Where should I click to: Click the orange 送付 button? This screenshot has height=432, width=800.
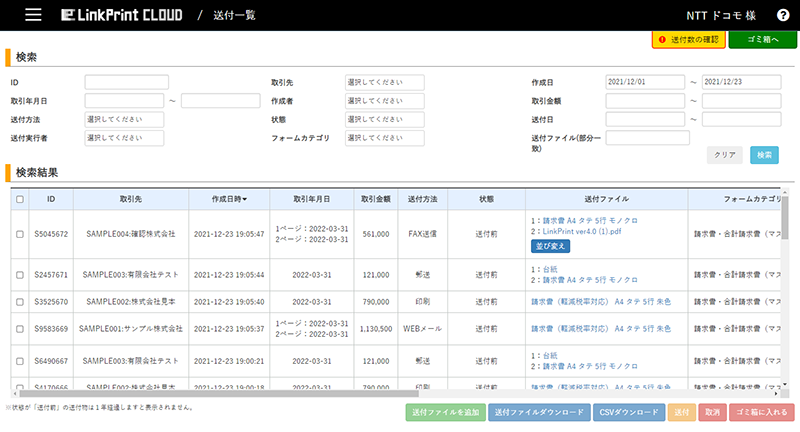(x=682, y=412)
